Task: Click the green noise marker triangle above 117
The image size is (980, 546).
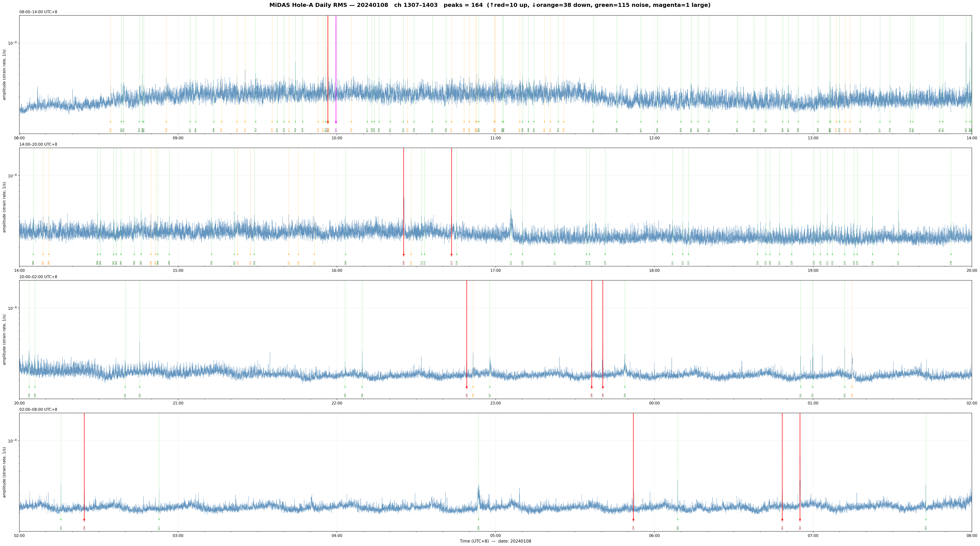Action: 555,254
